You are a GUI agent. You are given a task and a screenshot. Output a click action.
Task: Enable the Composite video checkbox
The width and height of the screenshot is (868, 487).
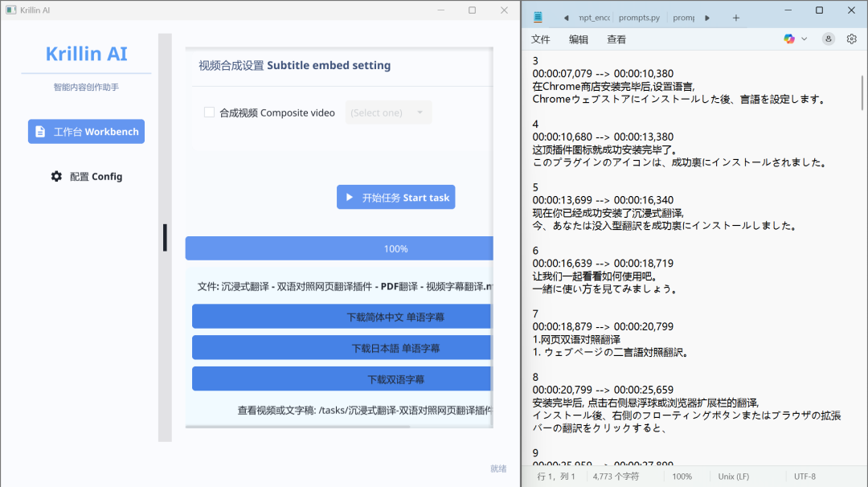tap(209, 113)
